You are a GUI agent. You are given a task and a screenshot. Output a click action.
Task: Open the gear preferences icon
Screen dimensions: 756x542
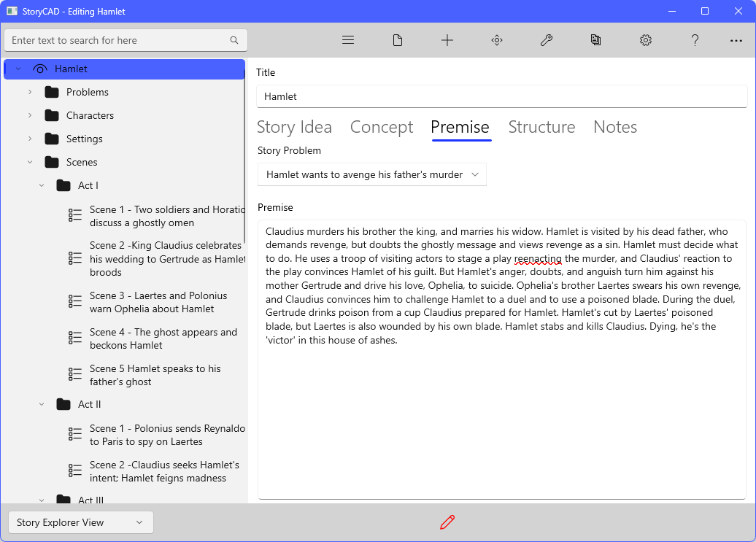coord(646,40)
